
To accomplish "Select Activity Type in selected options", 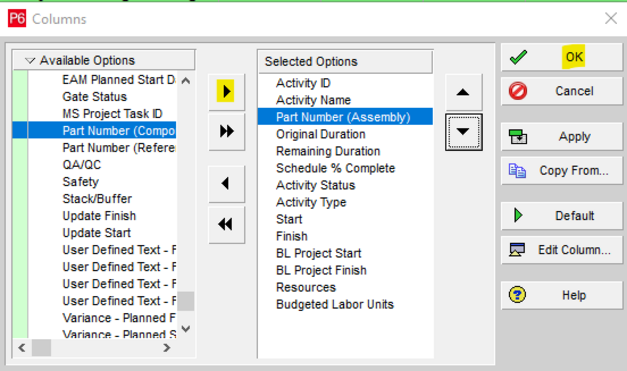I will pyautogui.click(x=311, y=202).
